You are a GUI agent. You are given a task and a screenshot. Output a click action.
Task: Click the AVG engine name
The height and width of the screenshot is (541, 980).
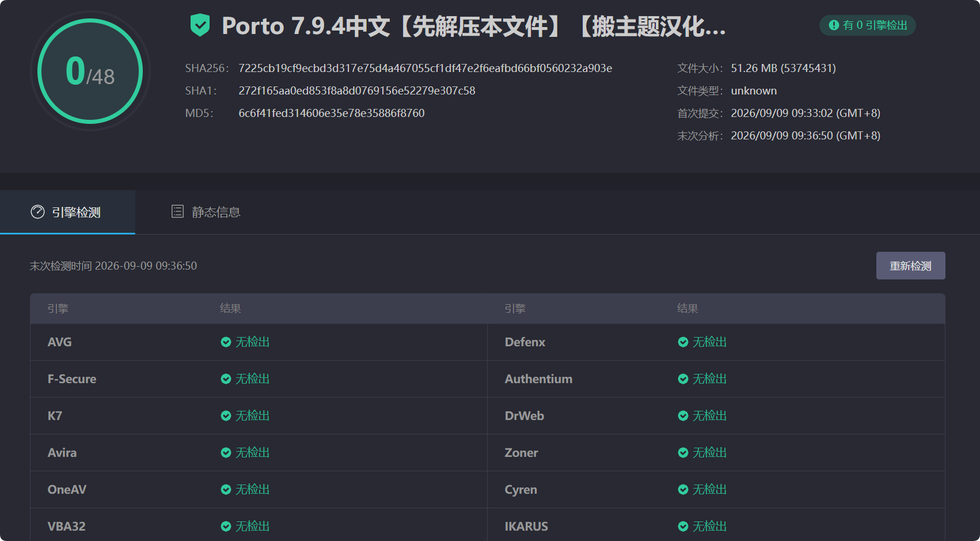[x=59, y=342]
